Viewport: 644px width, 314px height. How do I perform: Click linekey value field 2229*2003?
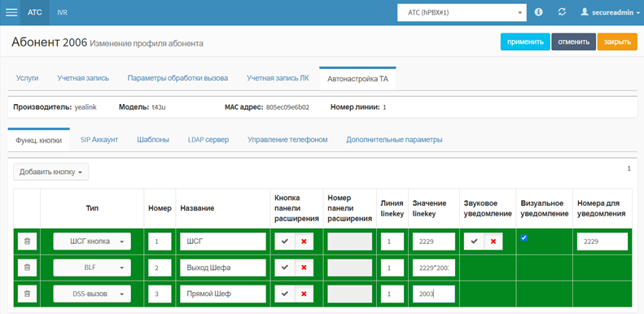click(434, 268)
